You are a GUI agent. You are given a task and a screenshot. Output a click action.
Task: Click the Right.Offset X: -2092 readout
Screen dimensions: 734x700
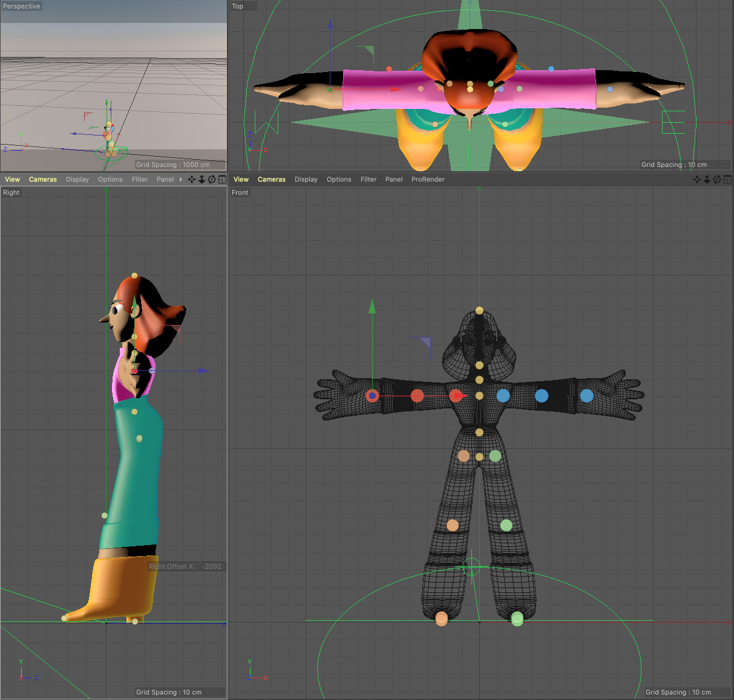(x=185, y=566)
